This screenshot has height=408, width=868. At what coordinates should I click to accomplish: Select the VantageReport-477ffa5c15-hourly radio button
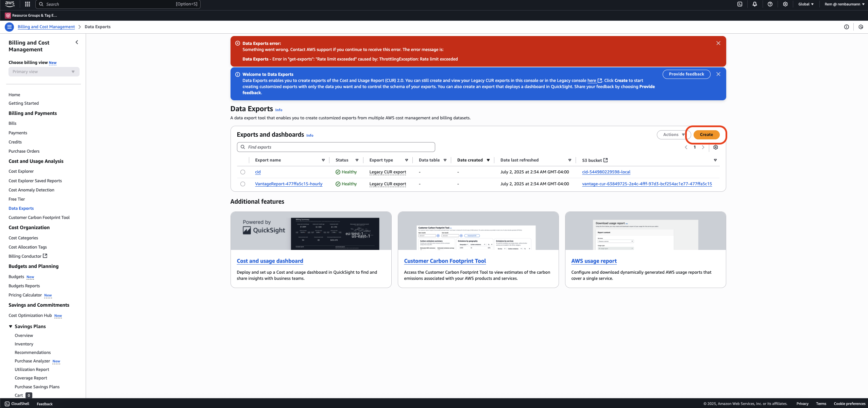243,184
